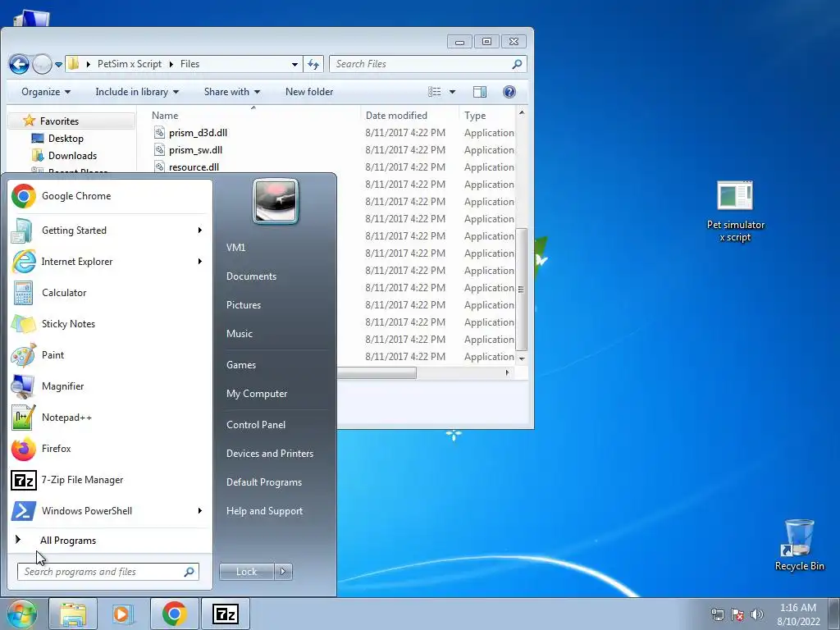Select Pet simulator x script desktop icon
The width and height of the screenshot is (840, 630).
point(735,211)
